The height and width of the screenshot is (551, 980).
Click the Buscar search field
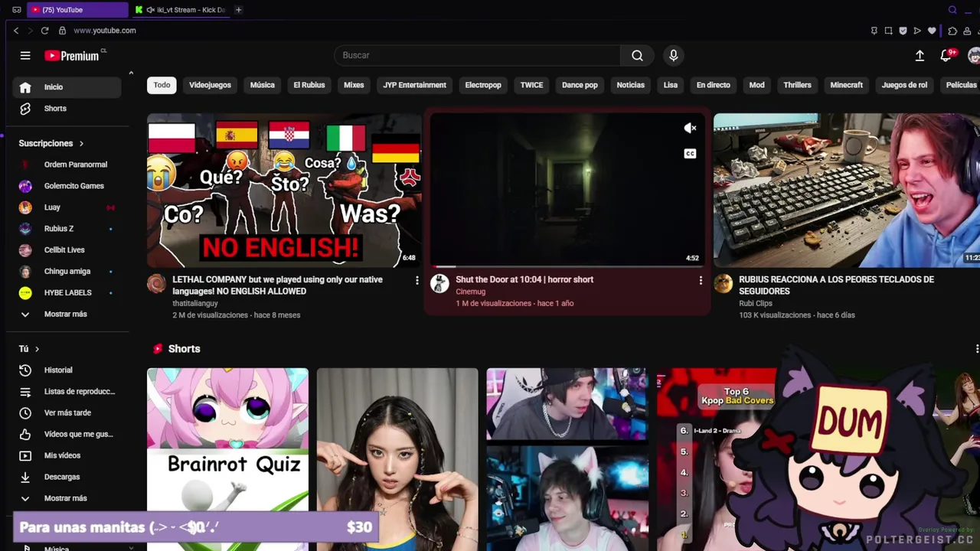pos(477,55)
